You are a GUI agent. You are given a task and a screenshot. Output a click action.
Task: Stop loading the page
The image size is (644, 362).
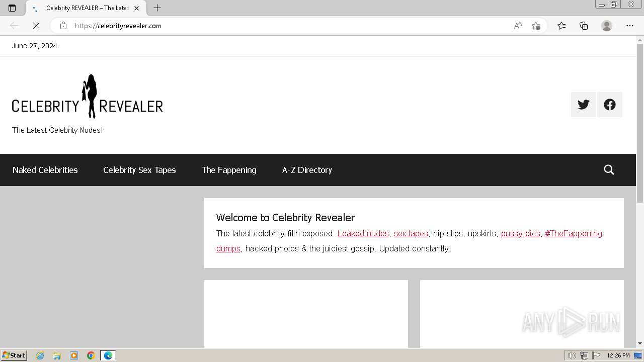[x=36, y=26]
